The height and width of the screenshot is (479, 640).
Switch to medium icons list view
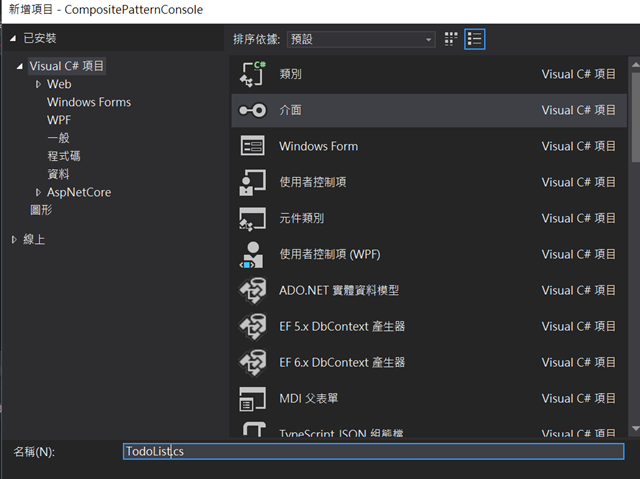(474, 39)
